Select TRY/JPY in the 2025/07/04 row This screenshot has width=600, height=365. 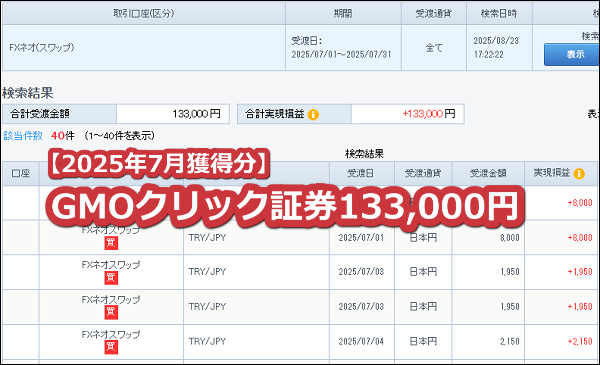207,341
